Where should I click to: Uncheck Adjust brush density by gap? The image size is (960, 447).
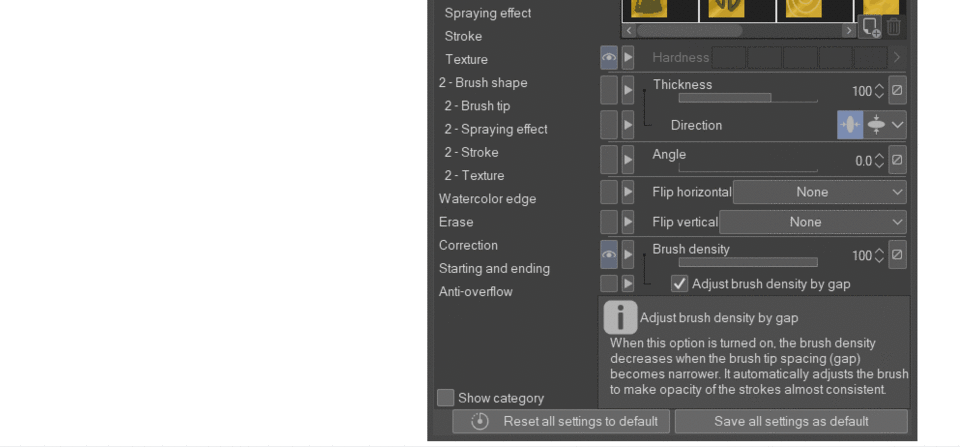(x=680, y=284)
